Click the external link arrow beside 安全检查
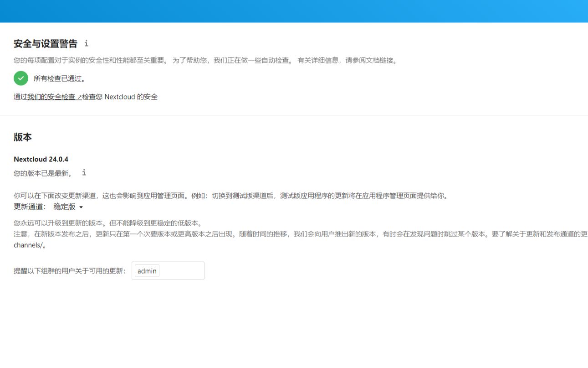This screenshot has width=588, height=368. coord(79,97)
